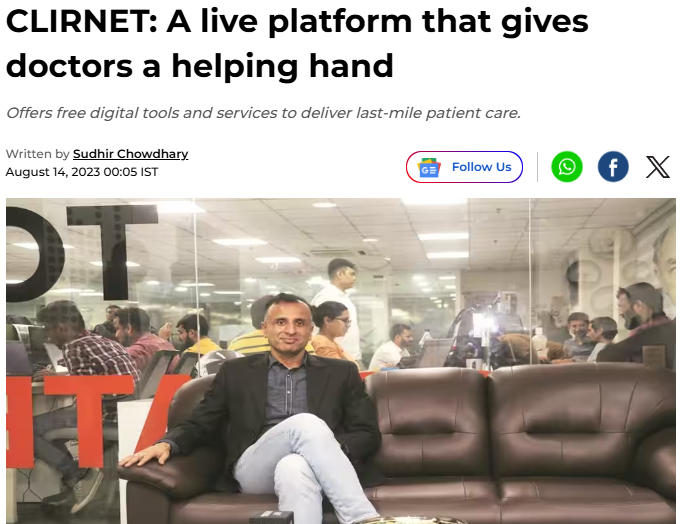Click the CLIRNET article headline
681x524 pixels.
297,43
